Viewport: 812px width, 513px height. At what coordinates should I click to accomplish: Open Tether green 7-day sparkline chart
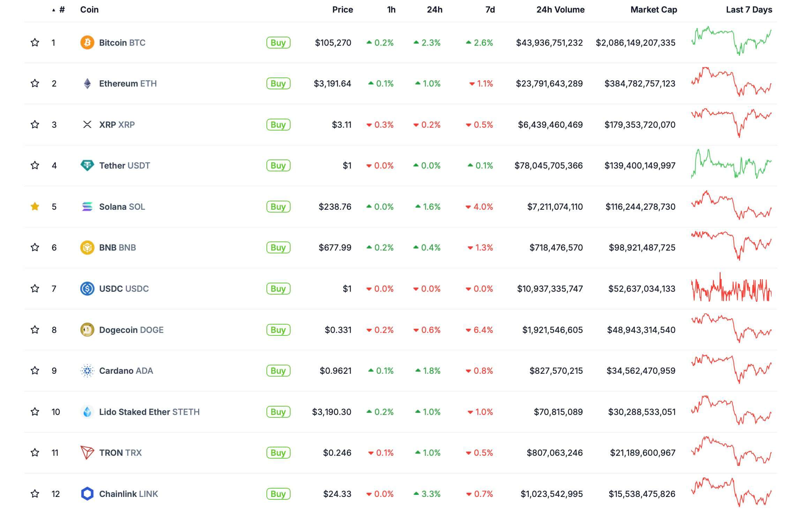[731, 164]
